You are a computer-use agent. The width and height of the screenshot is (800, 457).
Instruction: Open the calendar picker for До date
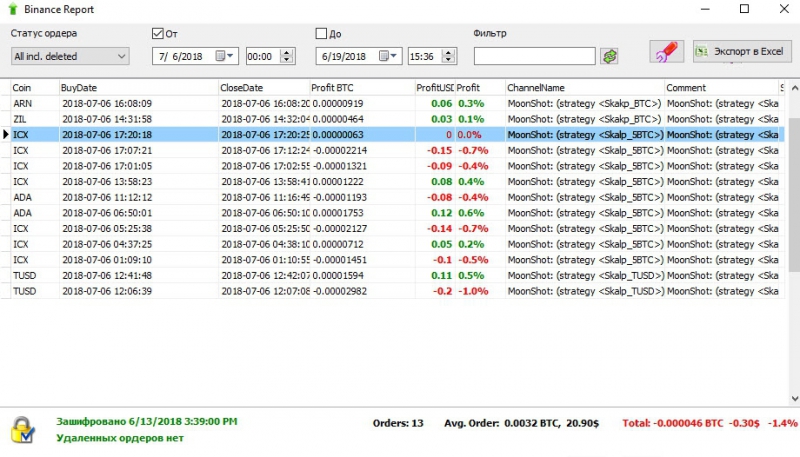[388, 56]
